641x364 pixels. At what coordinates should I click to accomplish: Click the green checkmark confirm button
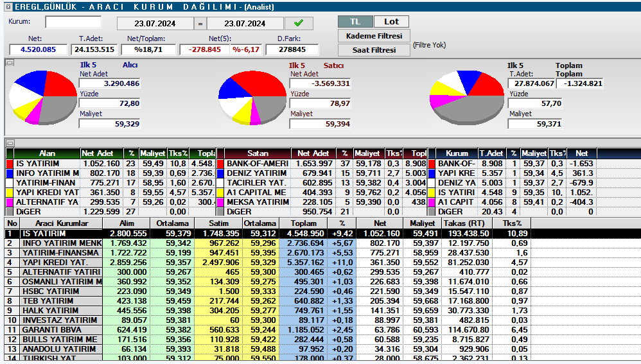tap(299, 23)
